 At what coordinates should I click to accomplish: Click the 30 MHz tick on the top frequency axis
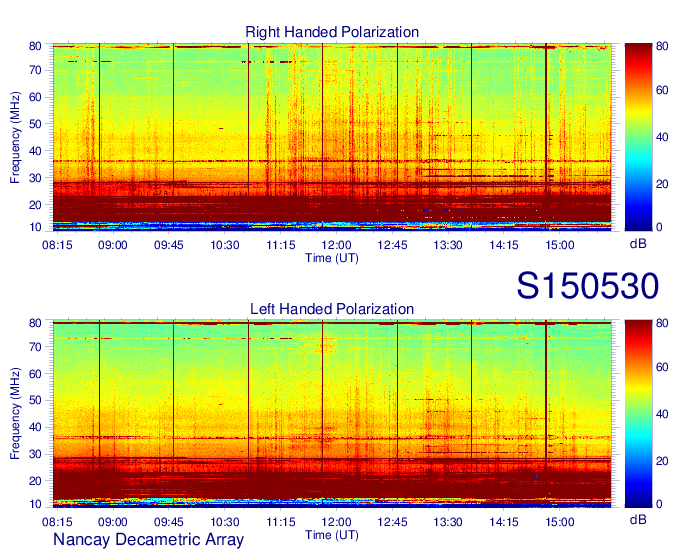[35, 178]
